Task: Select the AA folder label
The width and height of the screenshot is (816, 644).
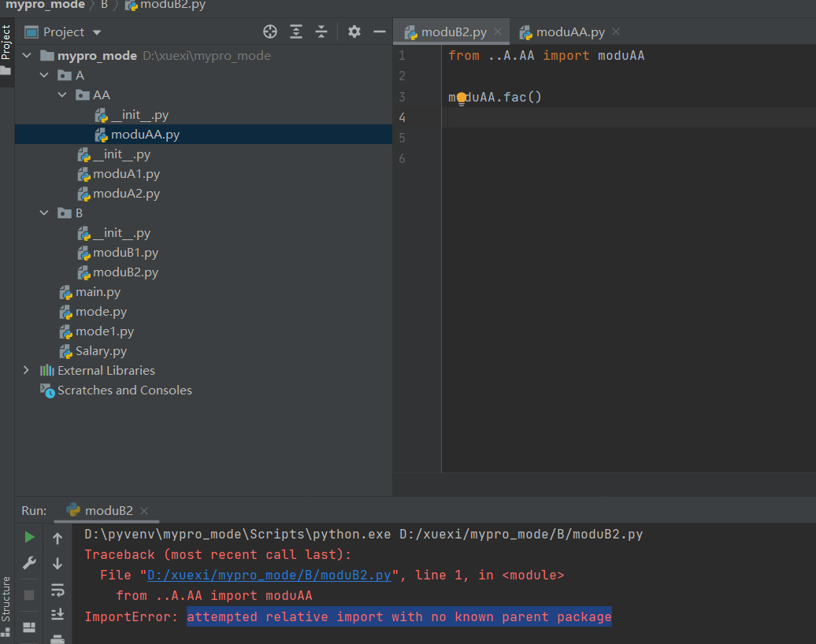Action: pos(102,95)
